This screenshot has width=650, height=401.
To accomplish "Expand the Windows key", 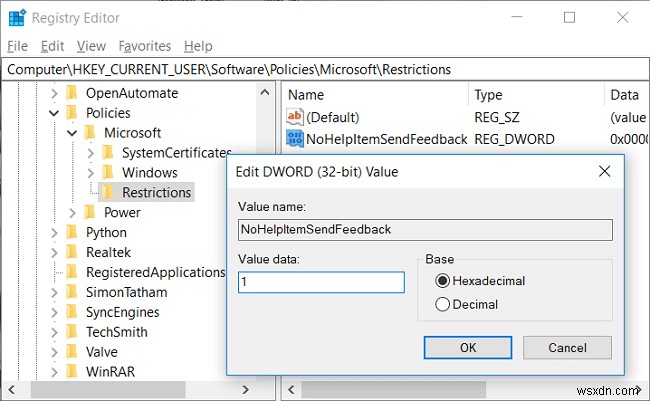I will [91, 173].
